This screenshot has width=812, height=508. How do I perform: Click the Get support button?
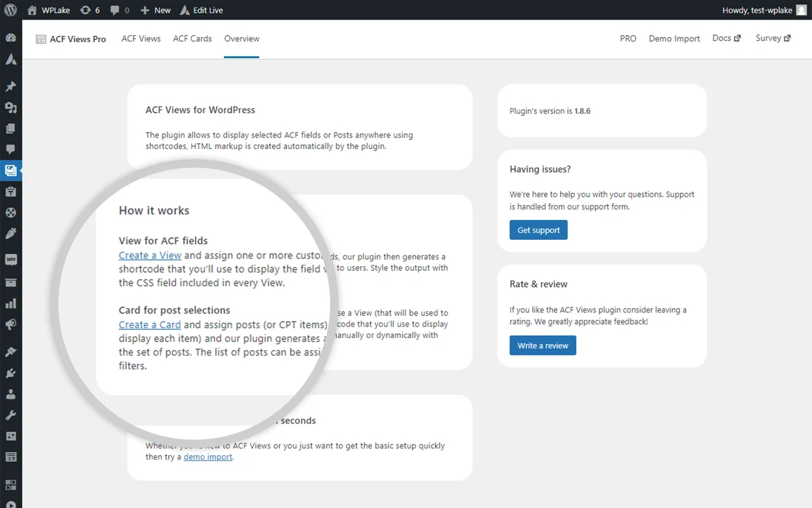coord(539,230)
